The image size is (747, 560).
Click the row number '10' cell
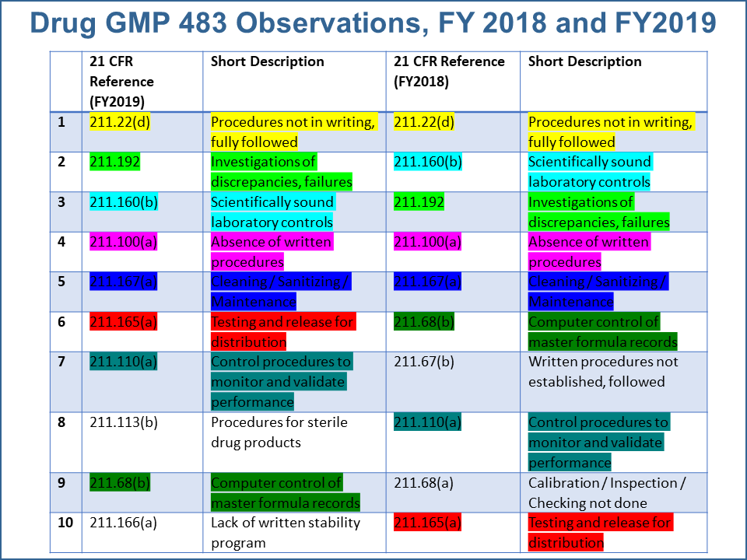[65, 523]
